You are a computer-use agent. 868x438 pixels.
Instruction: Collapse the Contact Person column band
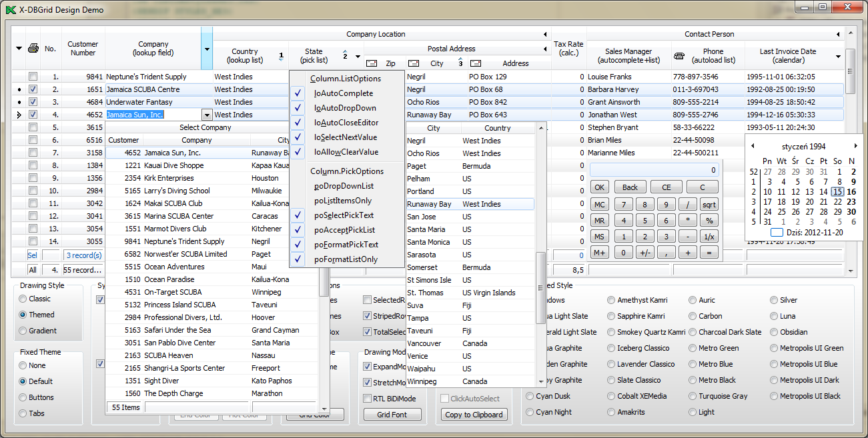coord(839,35)
